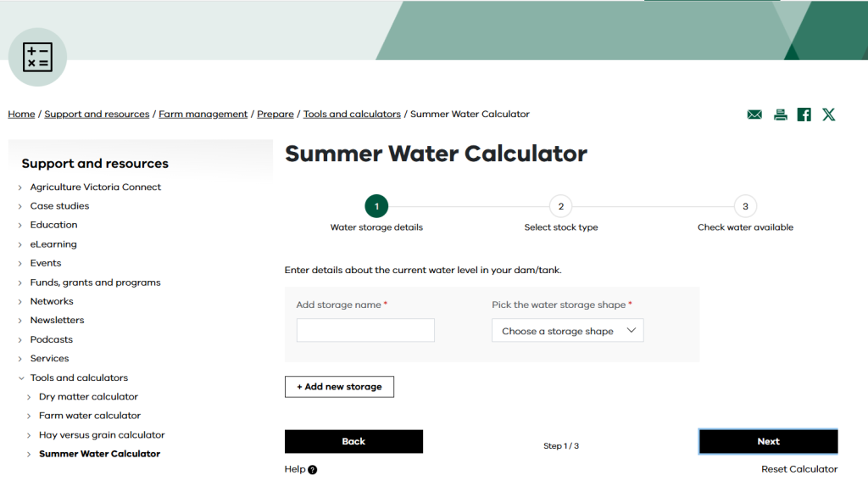Share page via Facebook icon

click(804, 115)
